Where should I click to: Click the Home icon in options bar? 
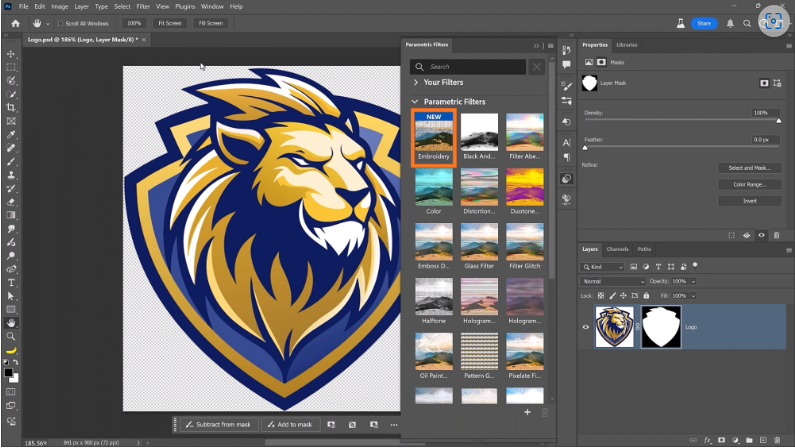point(16,23)
